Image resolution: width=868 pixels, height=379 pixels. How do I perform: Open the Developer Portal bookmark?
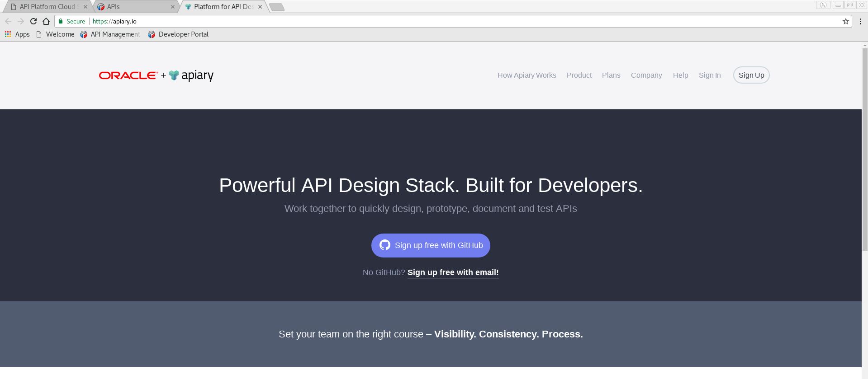[178, 34]
